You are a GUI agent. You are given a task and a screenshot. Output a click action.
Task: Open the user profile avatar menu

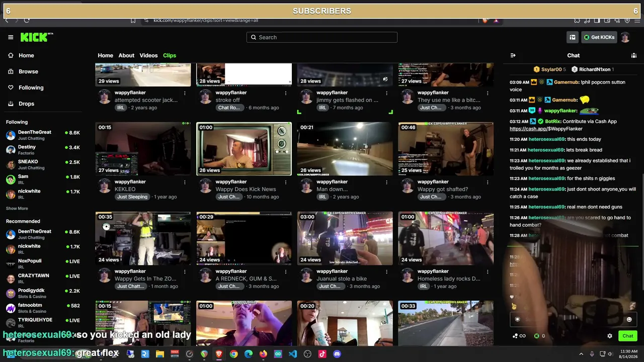point(625,37)
